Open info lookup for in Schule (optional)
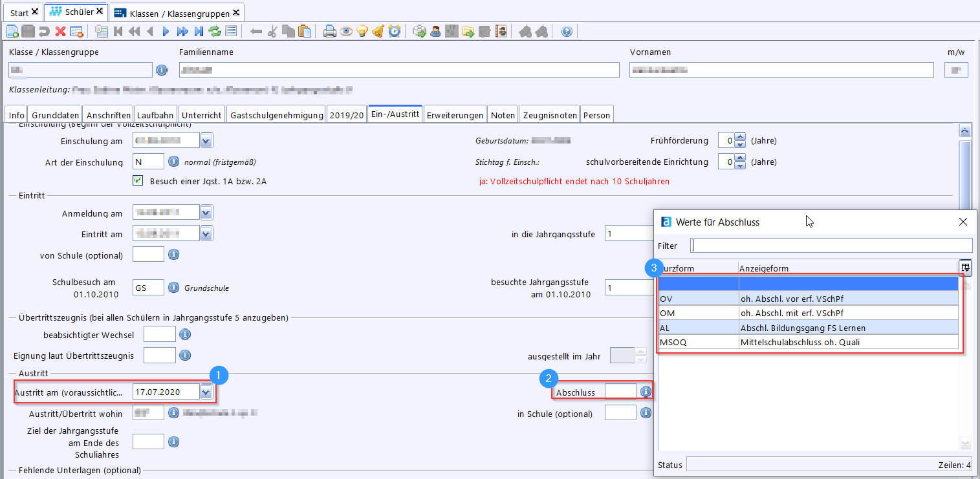The image size is (980, 479). click(x=646, y=413)
